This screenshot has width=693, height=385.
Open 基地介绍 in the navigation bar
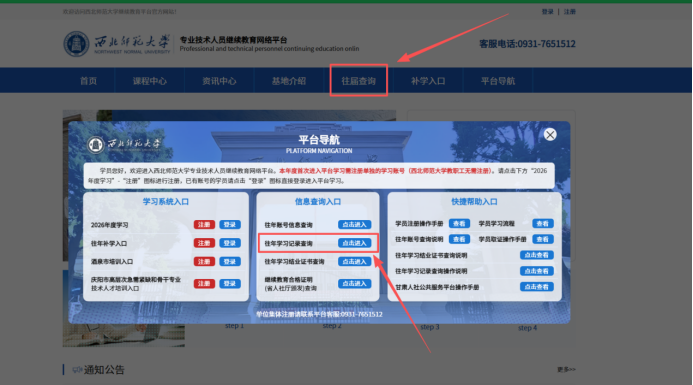tap(289, 81)
